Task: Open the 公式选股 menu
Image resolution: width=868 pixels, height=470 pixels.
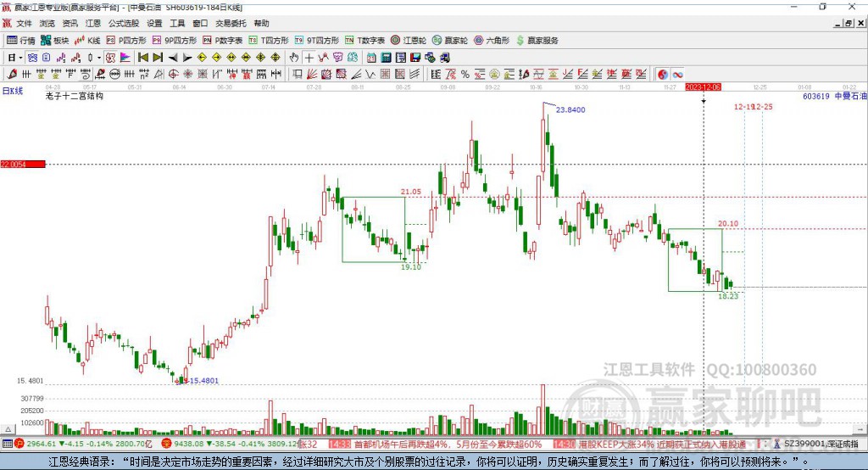Action: coord(123,24)
